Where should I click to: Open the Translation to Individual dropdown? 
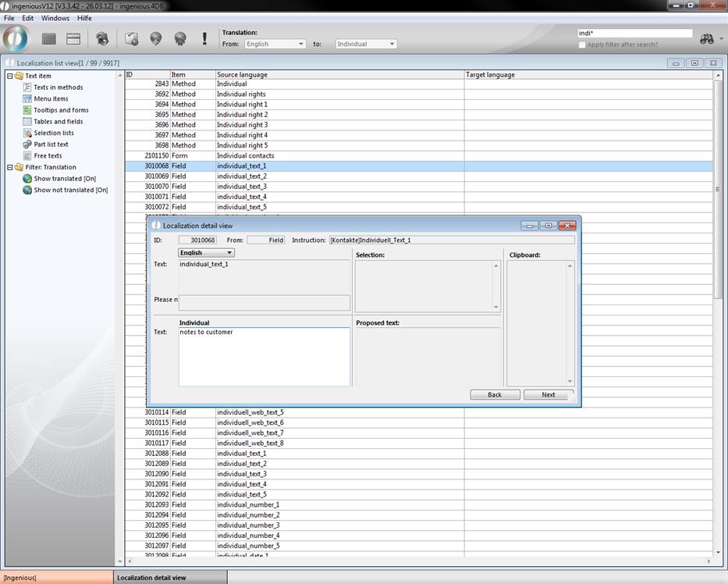point(366,45)
